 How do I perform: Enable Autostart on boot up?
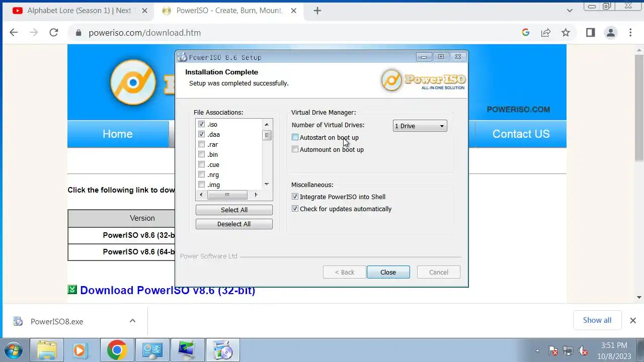pos(295,137)
